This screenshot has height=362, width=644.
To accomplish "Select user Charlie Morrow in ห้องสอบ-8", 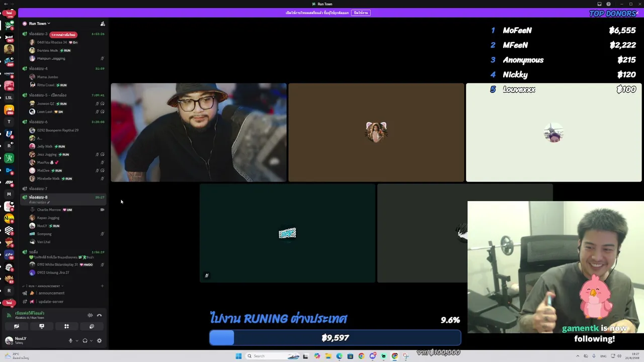I will (x=50, y=210).
